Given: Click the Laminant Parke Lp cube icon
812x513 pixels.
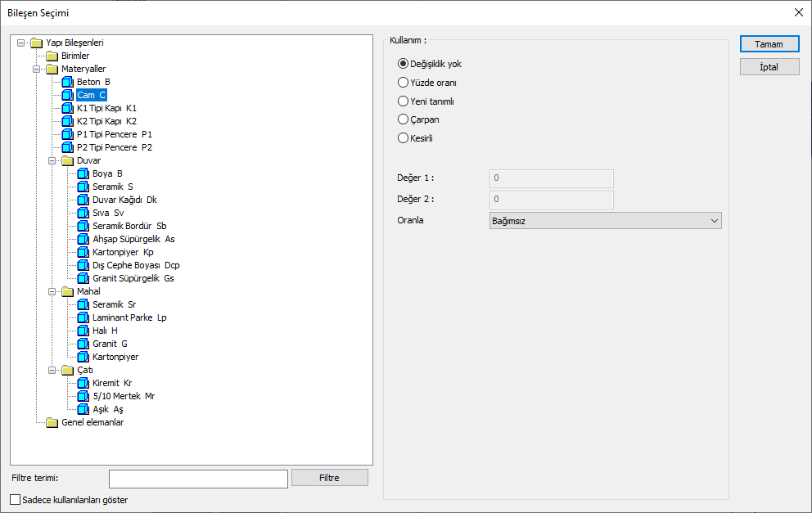Looking at the screenshot, I should [83, 317].
